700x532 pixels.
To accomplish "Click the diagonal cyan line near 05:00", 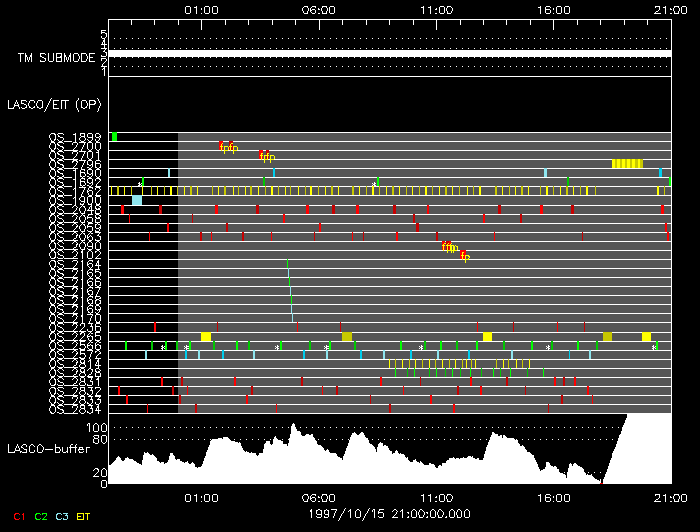I will [290, 290].
